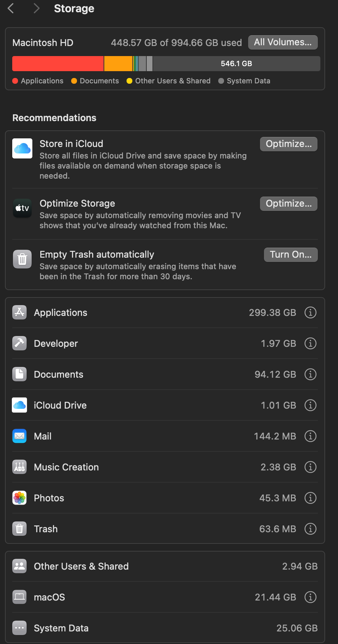
Task: Turn on Empty Trash automatically
Action: point(291,255)
